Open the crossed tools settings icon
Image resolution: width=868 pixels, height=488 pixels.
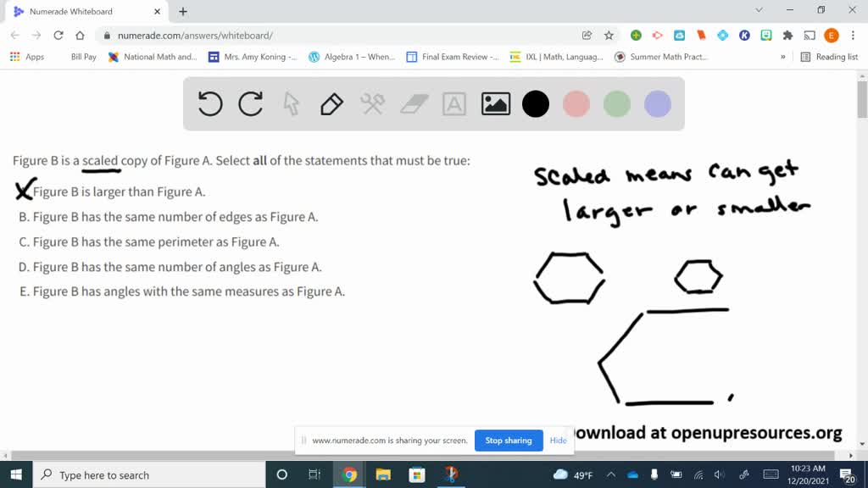[x=373, y=103]
